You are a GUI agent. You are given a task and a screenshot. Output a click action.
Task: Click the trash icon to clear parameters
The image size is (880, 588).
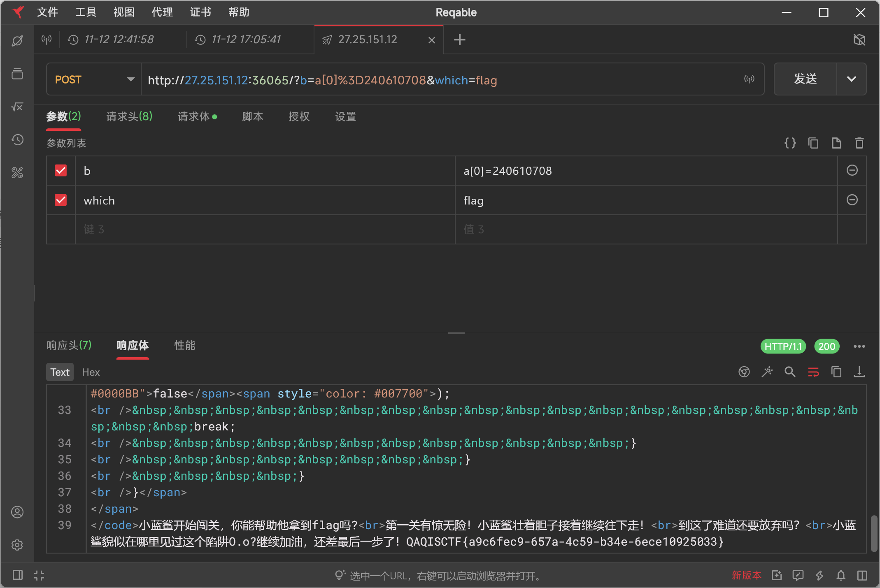[x=859, y=143]
